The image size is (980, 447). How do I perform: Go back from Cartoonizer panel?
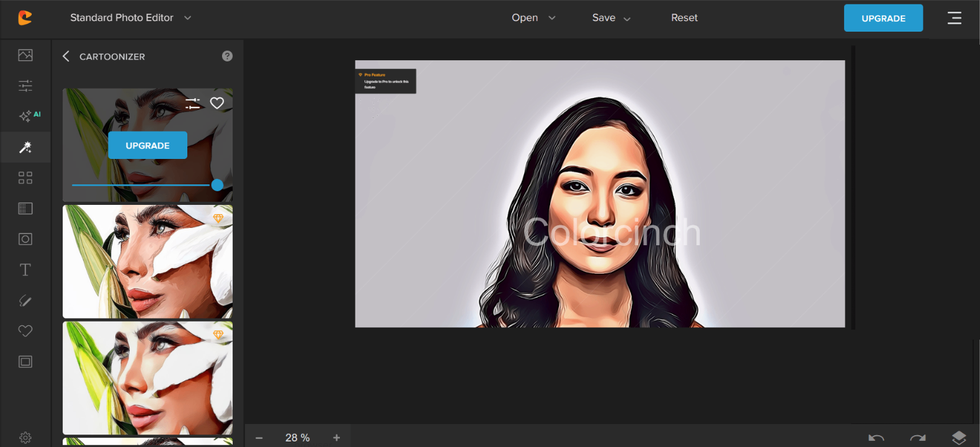pyautogui.click(x=66, y=56)
